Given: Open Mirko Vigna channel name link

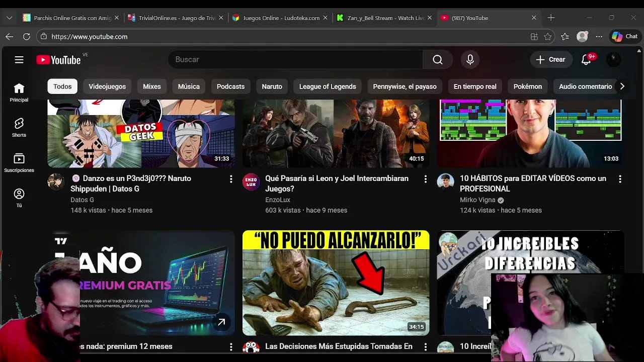Looking at the screenshot, I should 477,200.
